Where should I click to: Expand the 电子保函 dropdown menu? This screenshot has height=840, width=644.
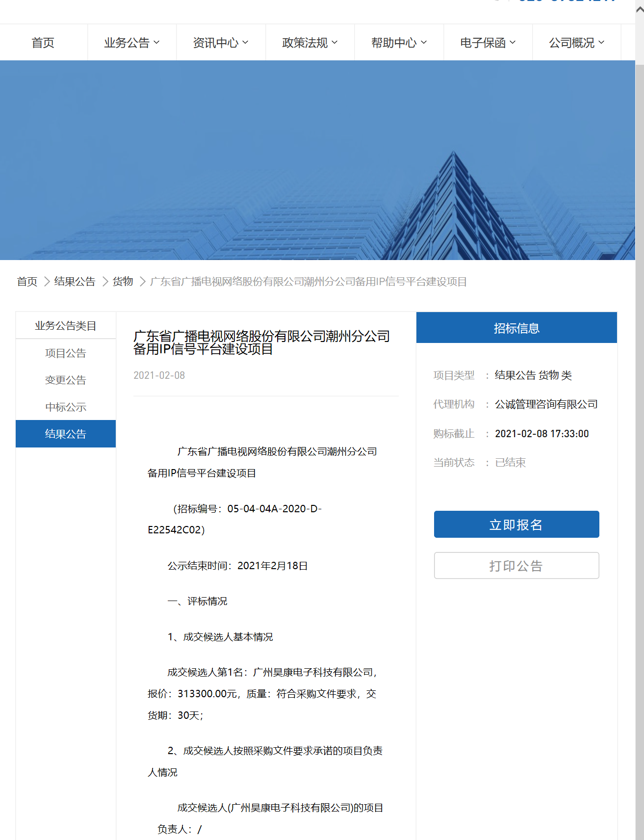488,43
